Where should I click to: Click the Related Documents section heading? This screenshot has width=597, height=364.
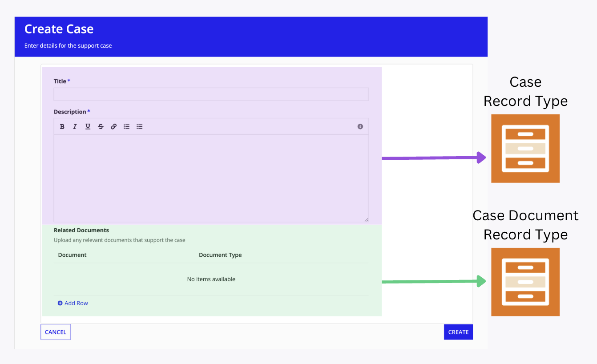[x=81, y=231]
